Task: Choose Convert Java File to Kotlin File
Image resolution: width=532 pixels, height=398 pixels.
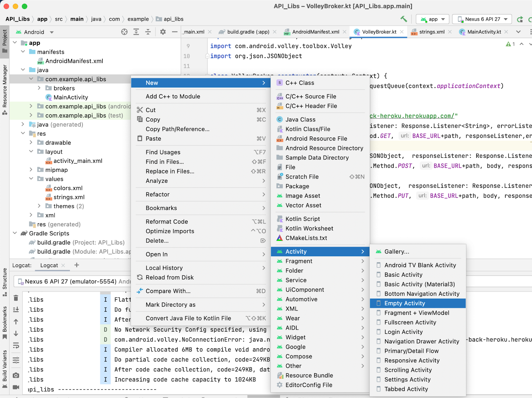Action: pyautogui.click(x=189, y=318)
